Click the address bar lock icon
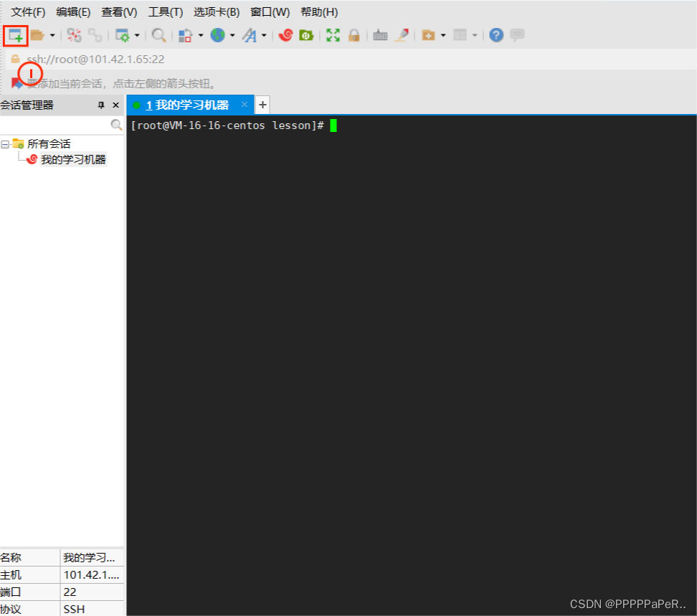The width and height of the screenshot is (697, 616). tap(16, 59)
